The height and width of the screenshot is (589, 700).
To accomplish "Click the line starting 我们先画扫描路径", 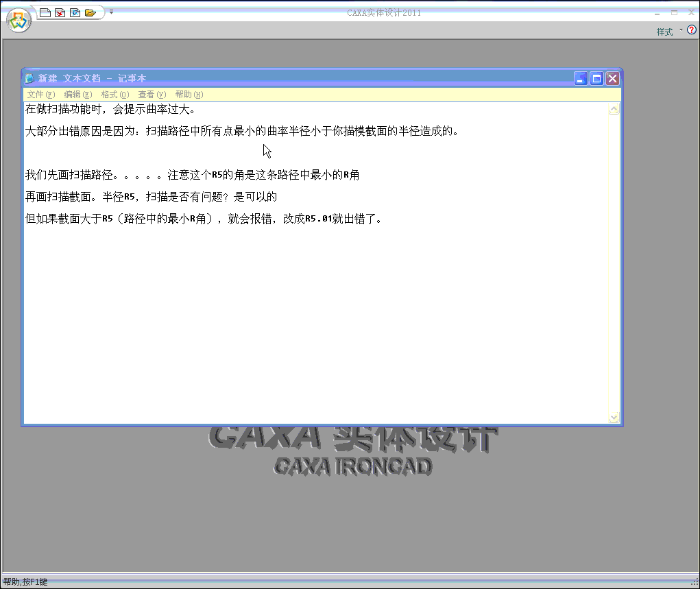I will point(193,175).
